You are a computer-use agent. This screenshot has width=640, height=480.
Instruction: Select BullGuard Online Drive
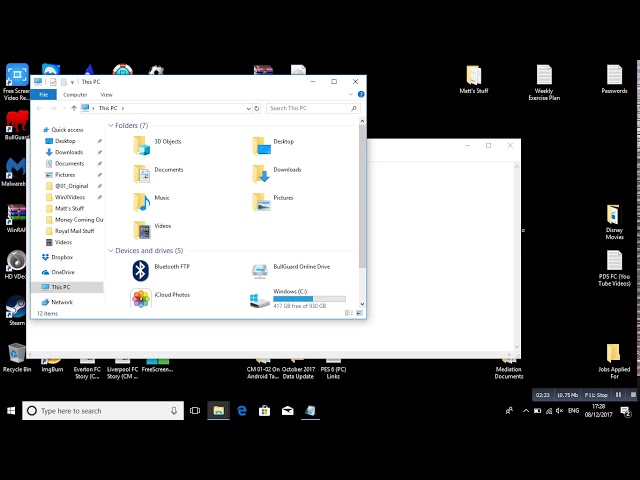coord(291,270)
